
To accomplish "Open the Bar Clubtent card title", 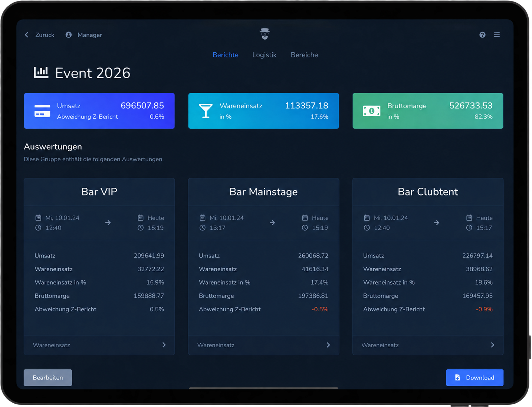I will [428, 192].
